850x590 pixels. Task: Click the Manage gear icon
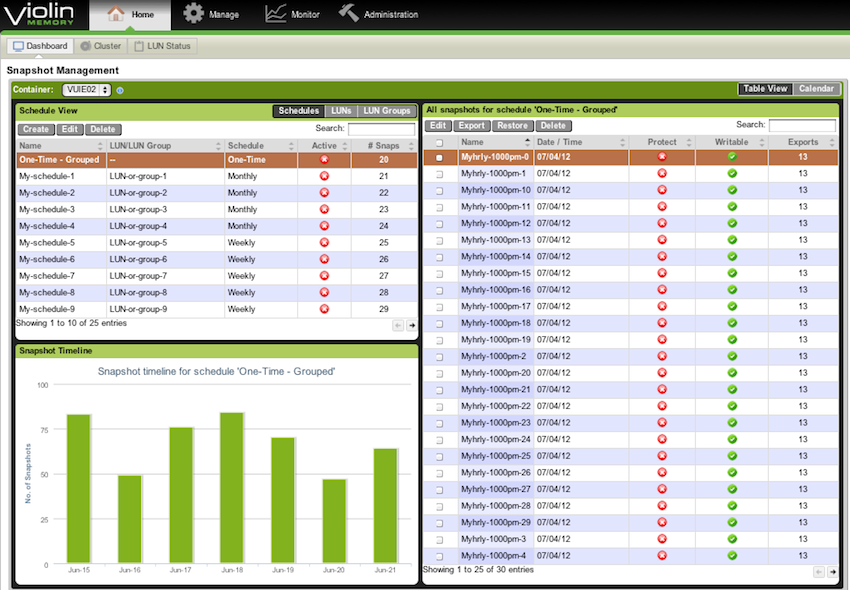point(194,14)
